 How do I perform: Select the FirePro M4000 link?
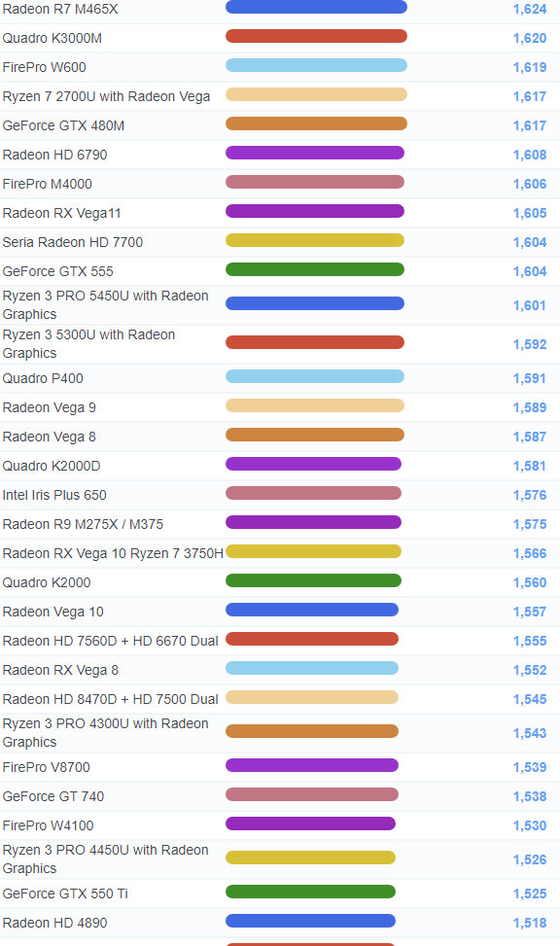(x=47, y=184)
